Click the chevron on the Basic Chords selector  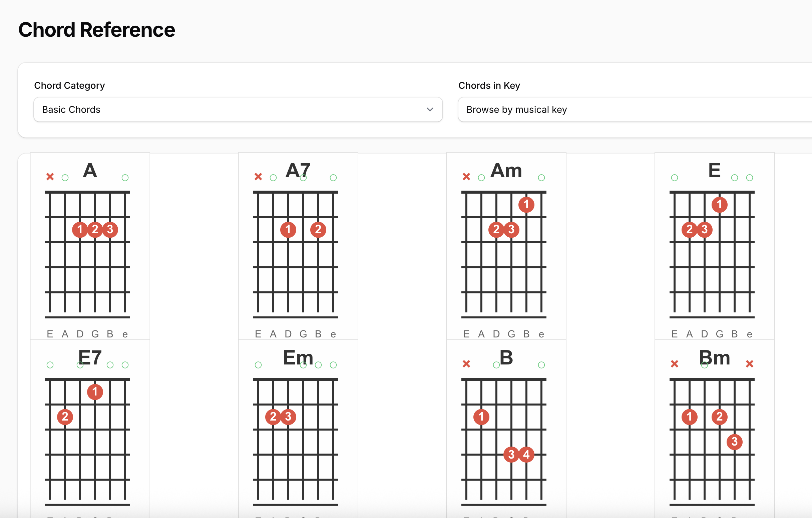pyautogui.click(x=430, y=109)
